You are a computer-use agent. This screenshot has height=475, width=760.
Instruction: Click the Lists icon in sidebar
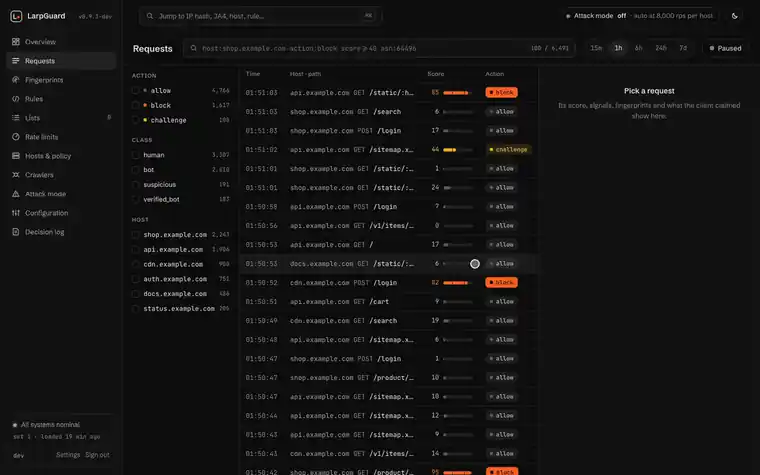pyautogui.click(x=16, y=118)
